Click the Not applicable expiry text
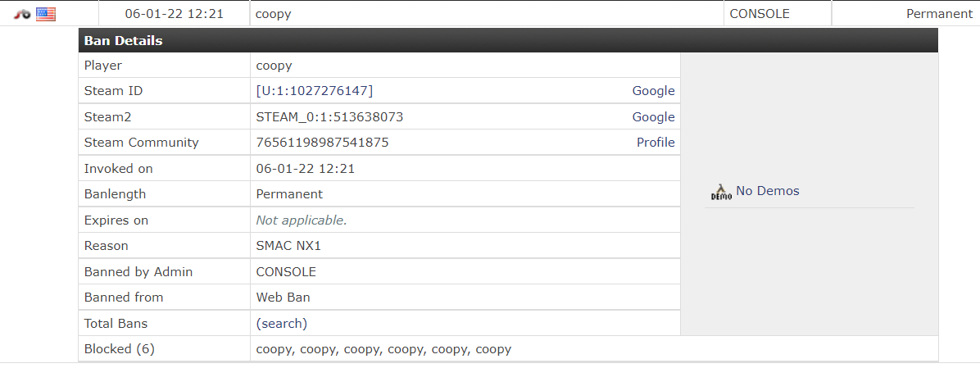The image size is (980, 368). point(302,220)
